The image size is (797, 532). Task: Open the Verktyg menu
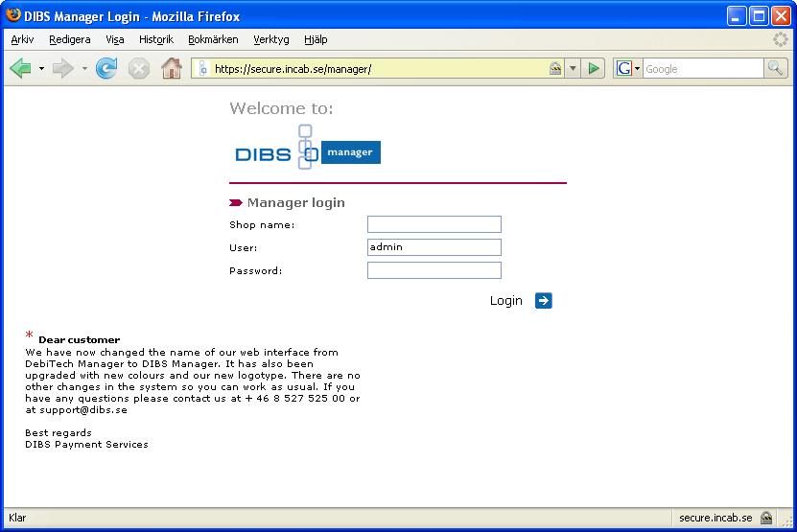point(271,39)
